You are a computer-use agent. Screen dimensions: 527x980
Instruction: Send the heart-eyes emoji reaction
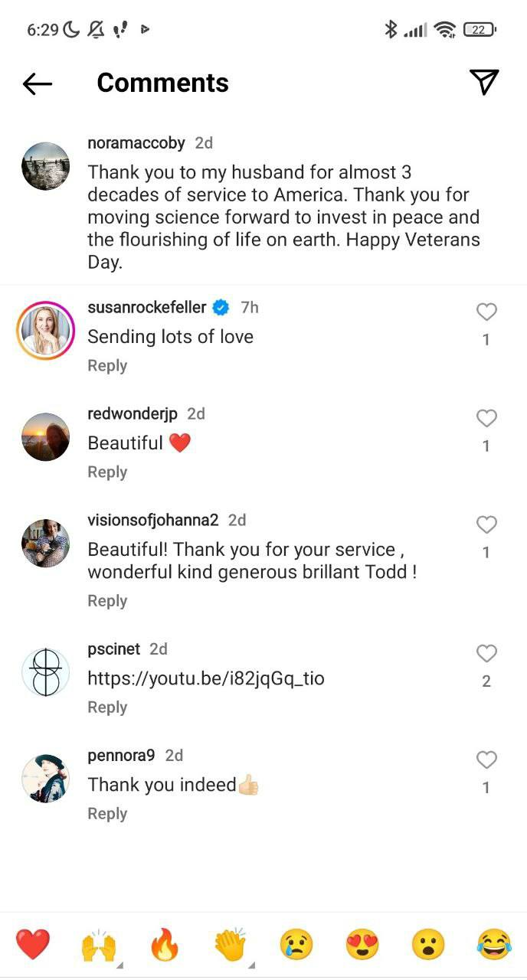(362, 945)
